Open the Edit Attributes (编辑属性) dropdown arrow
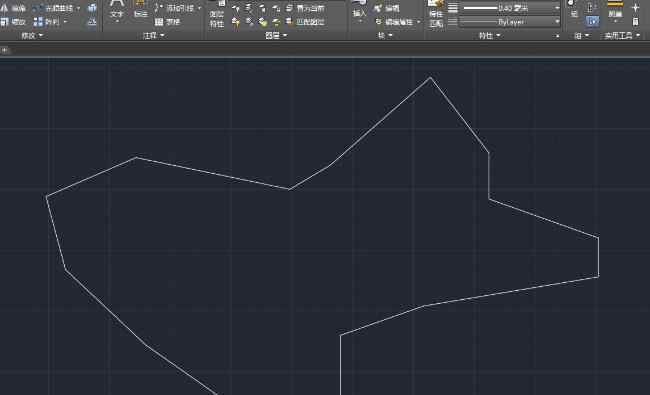The image size is (650, 395). (419, 22)
